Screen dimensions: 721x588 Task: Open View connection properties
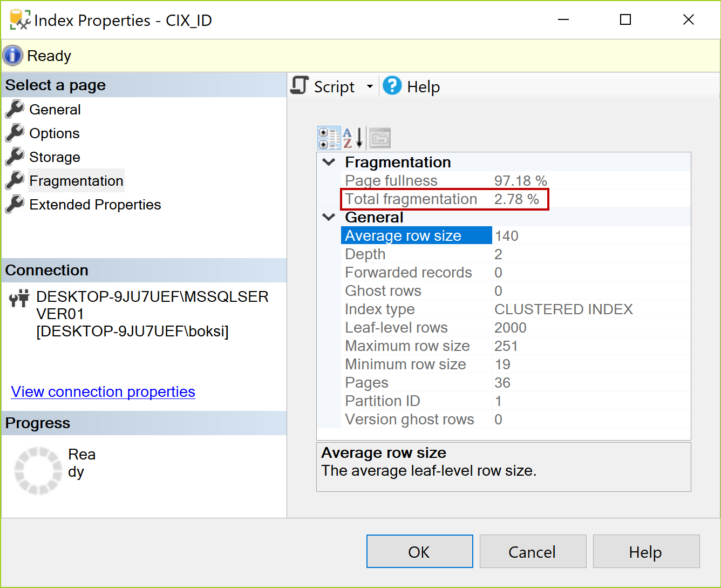(x=103, y=391)
